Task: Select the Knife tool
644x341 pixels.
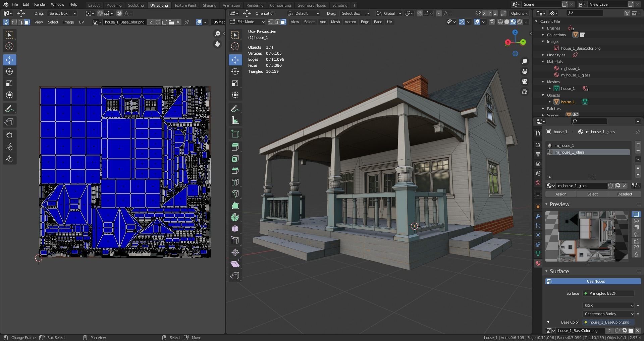Action: tap(235, 194)
